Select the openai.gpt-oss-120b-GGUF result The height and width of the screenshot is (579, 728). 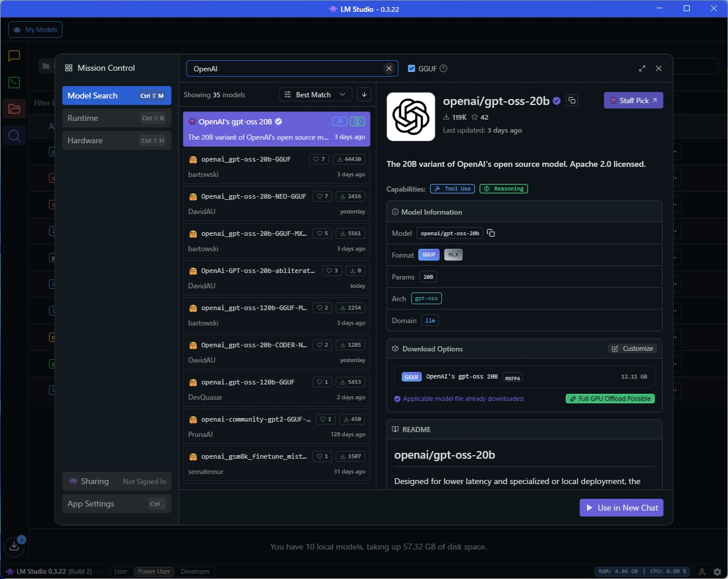[x=277, y=389]
